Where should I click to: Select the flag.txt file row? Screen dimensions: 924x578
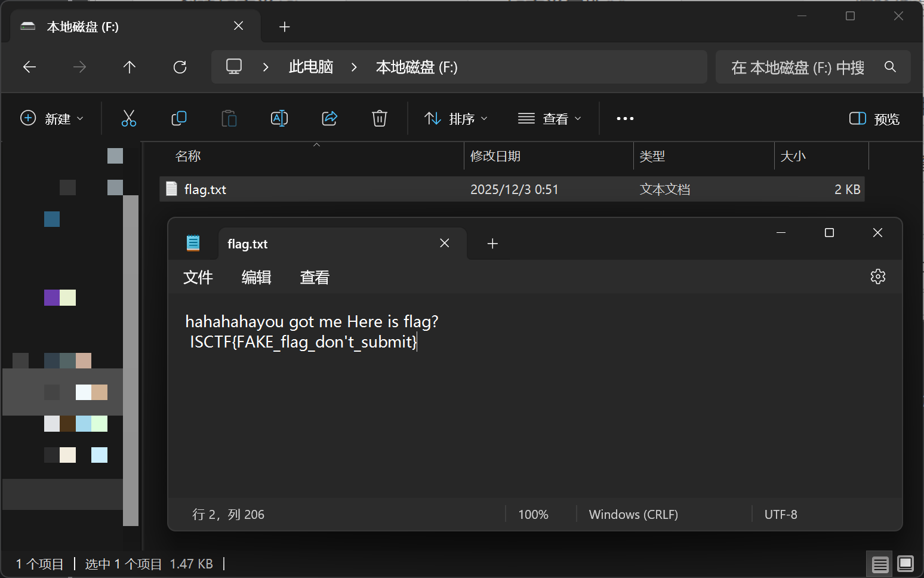358,189
